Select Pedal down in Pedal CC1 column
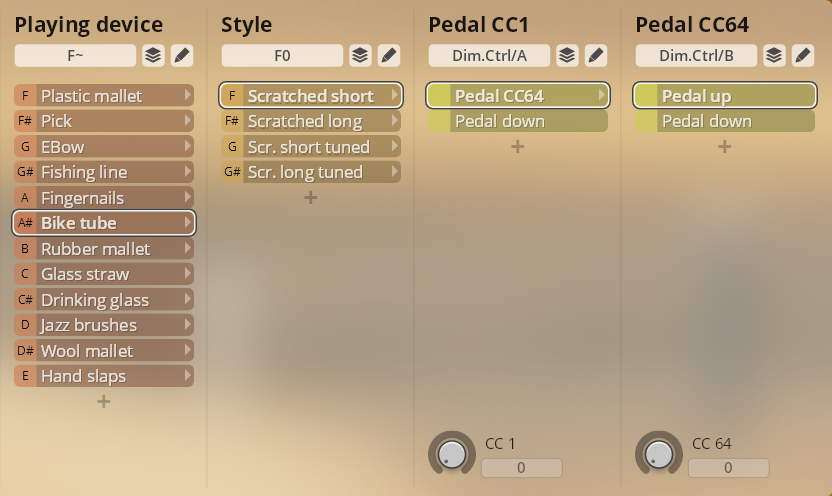The image size is (832, 496). [x=518, y=121]
